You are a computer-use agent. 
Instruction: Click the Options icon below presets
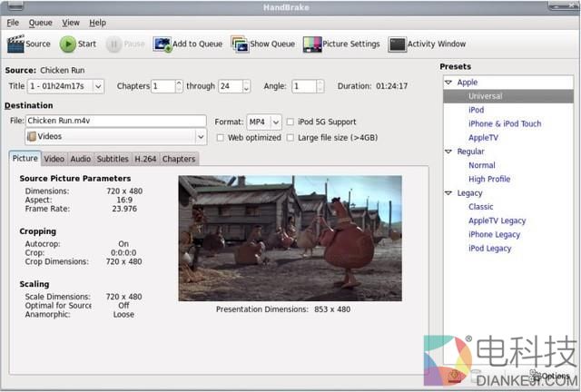[537, 374]
